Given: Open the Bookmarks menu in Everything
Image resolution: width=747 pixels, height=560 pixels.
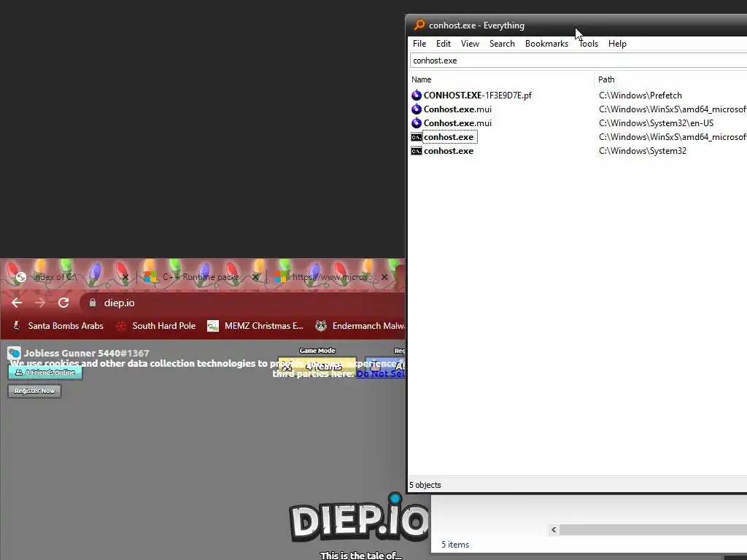Looking at the screenshot, I should tap(546, 43).
